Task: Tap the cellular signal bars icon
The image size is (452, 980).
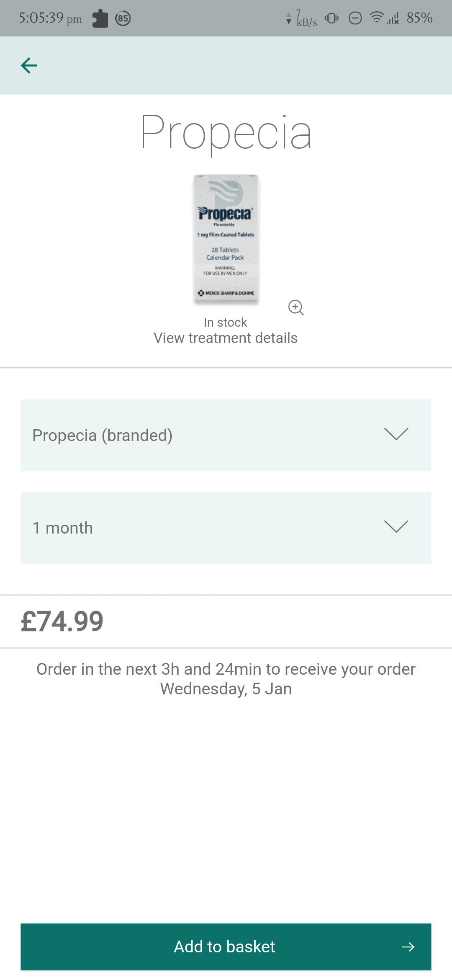Action: pos(393,18)
